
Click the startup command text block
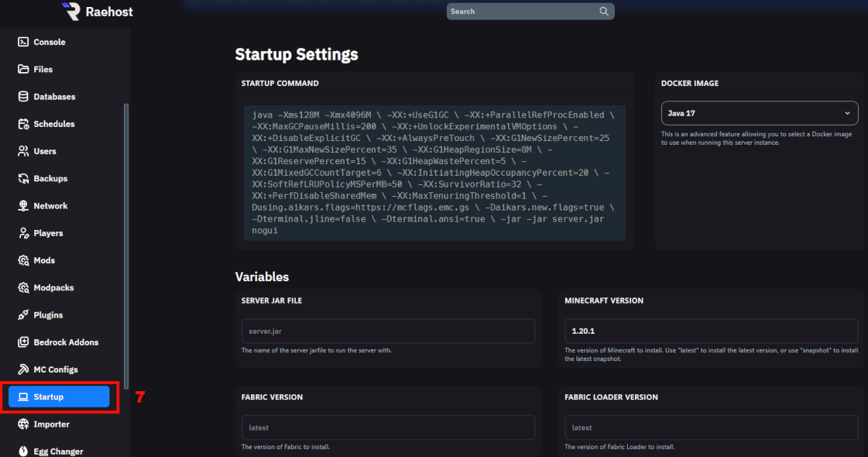click(434, 173)
